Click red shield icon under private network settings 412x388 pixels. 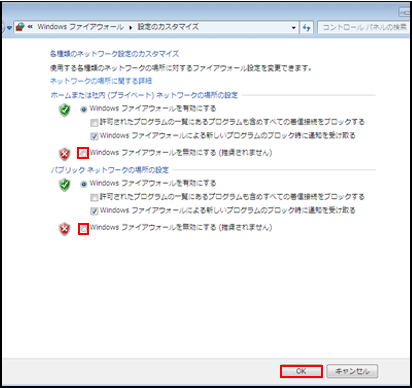(65, 154)
